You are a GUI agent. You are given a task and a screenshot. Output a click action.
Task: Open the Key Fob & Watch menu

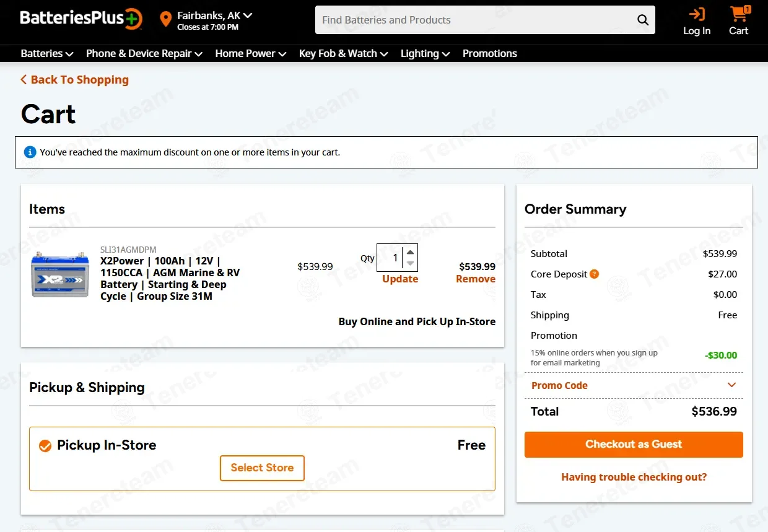point(344,53)
